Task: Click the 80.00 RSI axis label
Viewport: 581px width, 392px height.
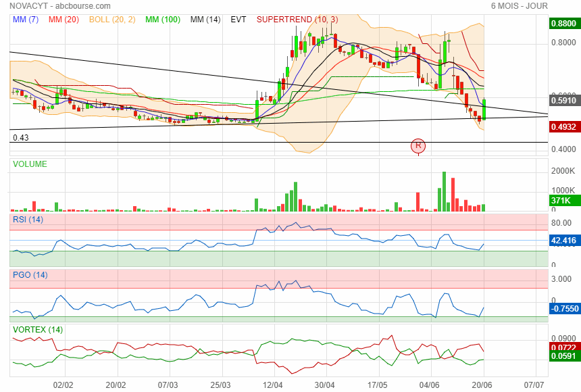Action: [561, 223]
